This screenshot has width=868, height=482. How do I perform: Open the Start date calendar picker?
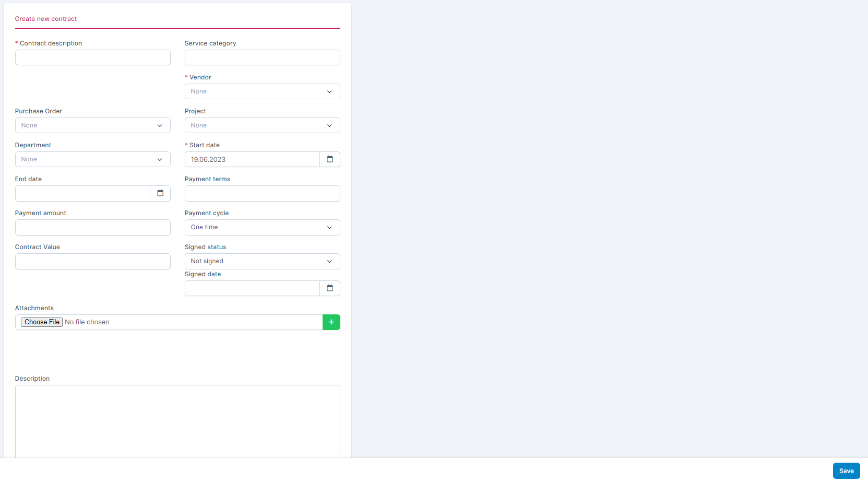329,159
